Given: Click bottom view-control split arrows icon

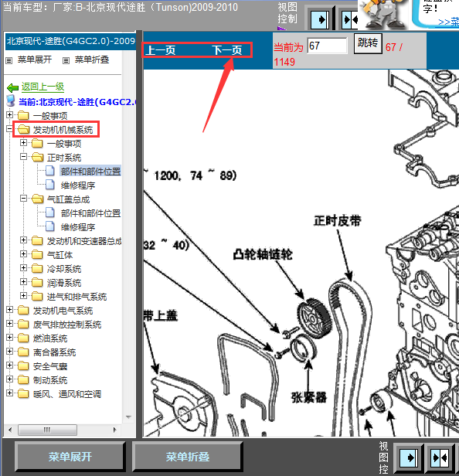Looking at the screenshot, I should tap(440, 457).
